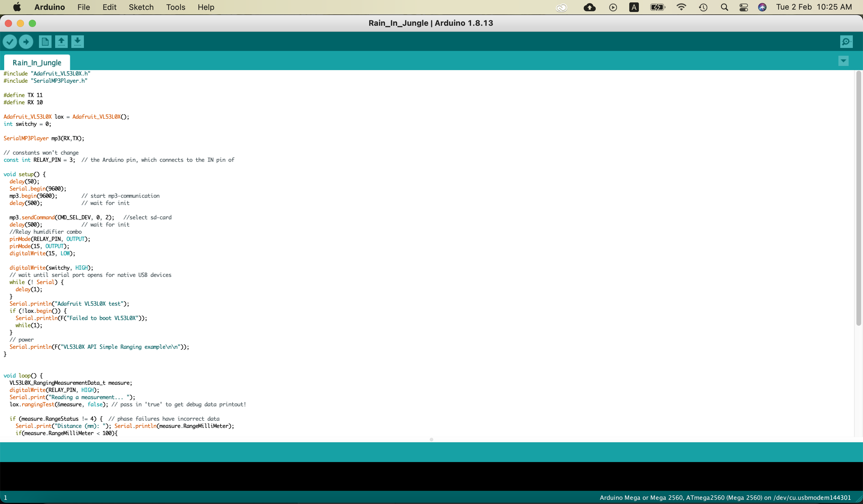Open Spotlight search magnifier
Image resolution: width=863 pixels, height=504 pixels.
(x=724, y=7)
